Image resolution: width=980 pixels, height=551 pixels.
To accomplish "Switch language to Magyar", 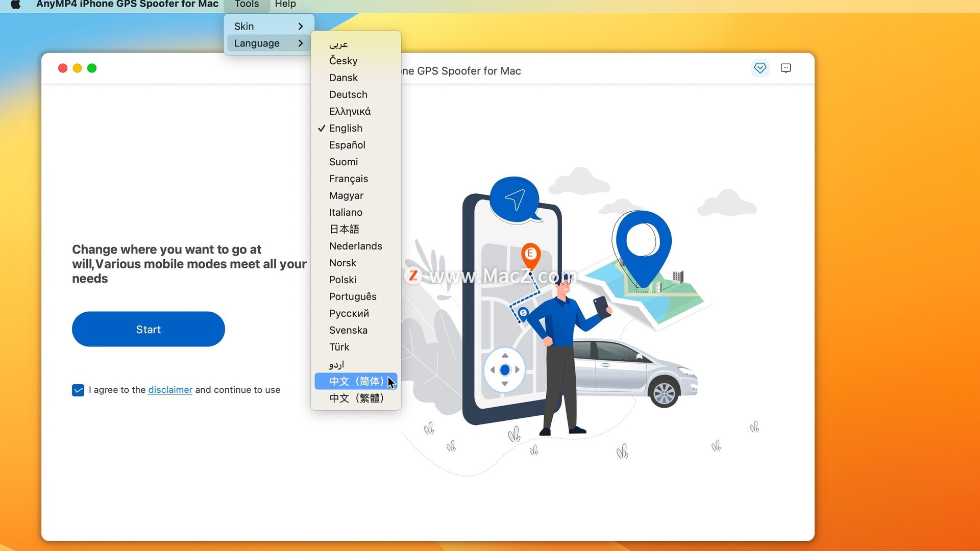I will [356, 195].
